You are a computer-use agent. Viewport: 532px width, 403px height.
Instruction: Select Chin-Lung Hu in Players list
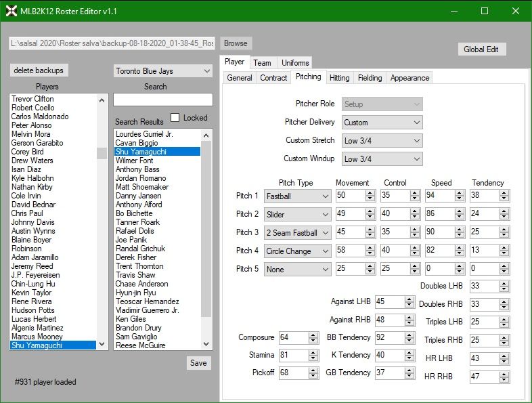[x=33, y=284]
